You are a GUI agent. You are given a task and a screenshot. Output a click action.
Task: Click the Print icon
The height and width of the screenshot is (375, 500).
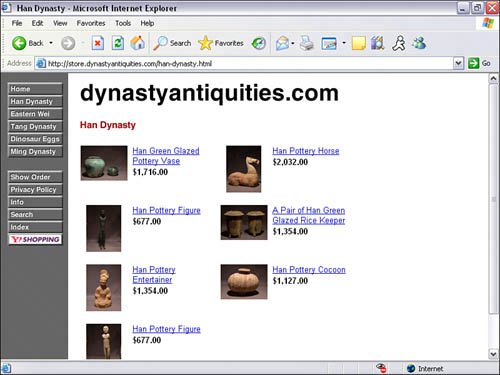point(306,43)
